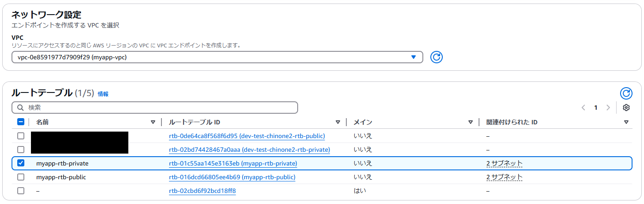Select page number 1
644x204 pixels.
[x=596, y=108]
